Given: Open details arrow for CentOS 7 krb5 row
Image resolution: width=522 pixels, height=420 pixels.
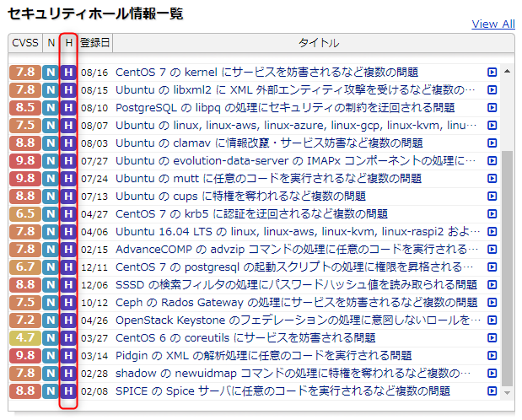Looking at the screenshot, I should click(x=492, y=214).
